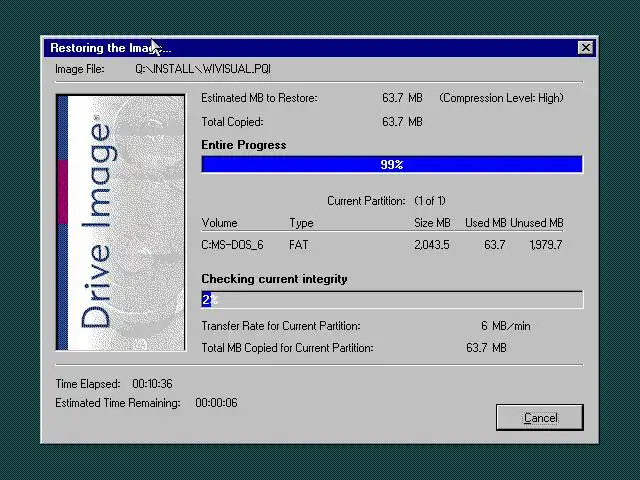Click 'Estimated Time Remaining:' label
Viewport: 640px width, 480px height.
click(x=118, y=403)
